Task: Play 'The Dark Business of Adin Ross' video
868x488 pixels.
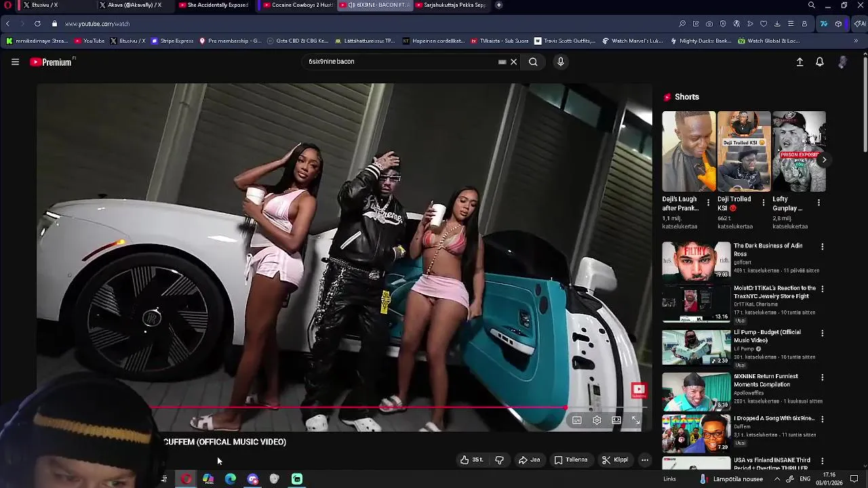Action: [x=696, y=260]
